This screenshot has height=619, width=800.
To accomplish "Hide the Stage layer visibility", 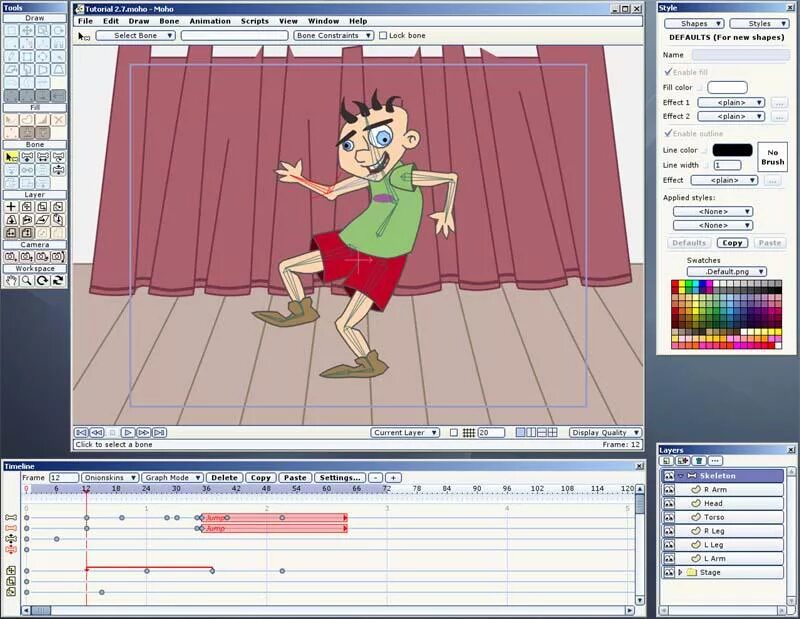I will pyautogui.click(x=668, y=573).
